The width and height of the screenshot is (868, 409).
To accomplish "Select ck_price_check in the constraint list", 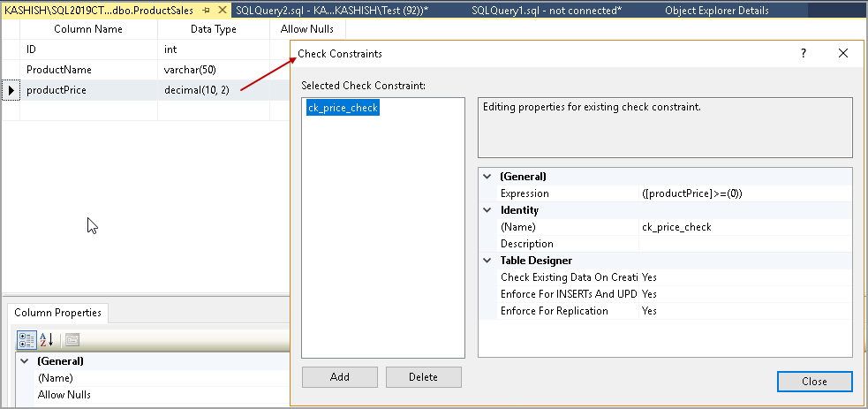I will [343, 108].
